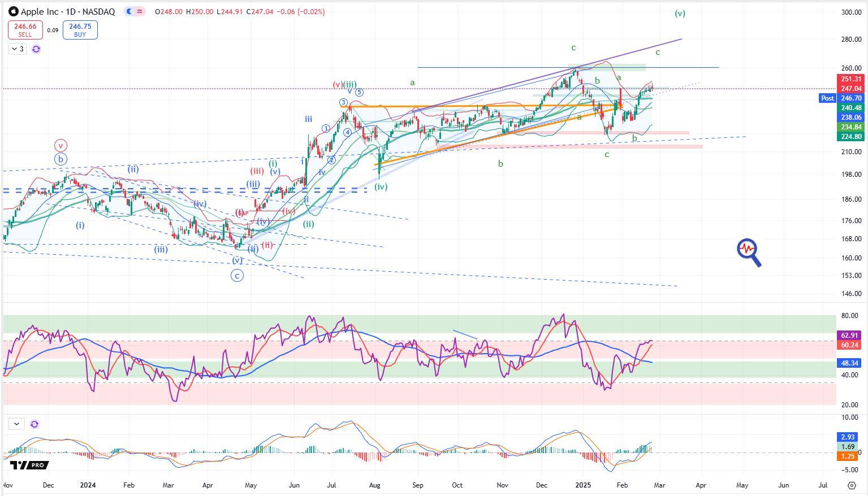Open the blue magnifier pulse icon on chart
This screenshot has width=868, height=496.
coord(749,252)
